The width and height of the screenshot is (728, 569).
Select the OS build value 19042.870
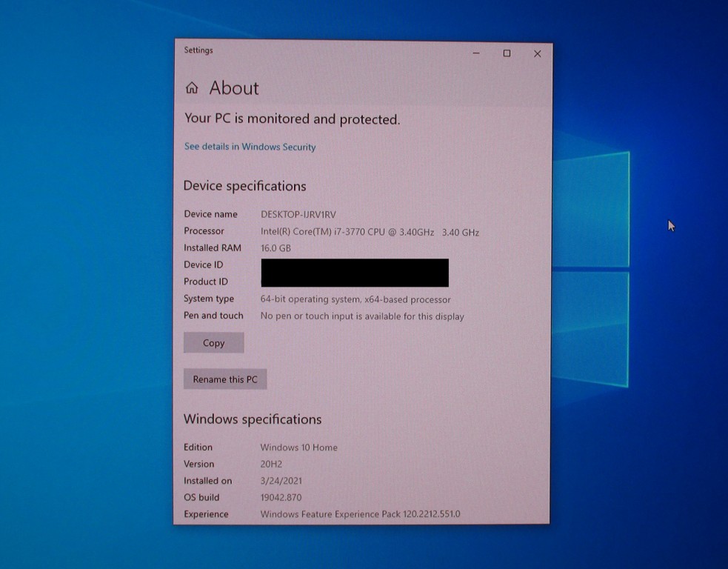coord(281,497)
